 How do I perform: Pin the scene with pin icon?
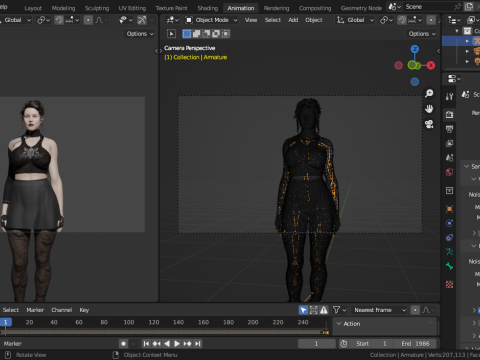click(458, 7)
